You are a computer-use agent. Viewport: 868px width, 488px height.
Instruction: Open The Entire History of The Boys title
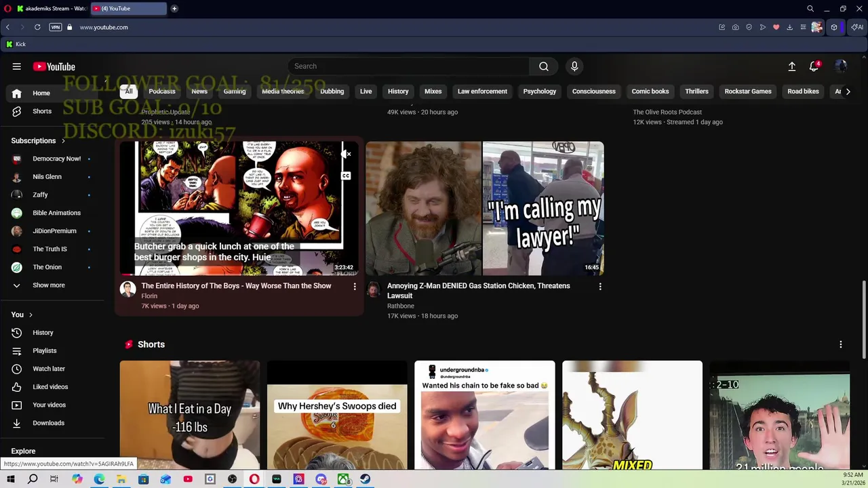[236, 286]
